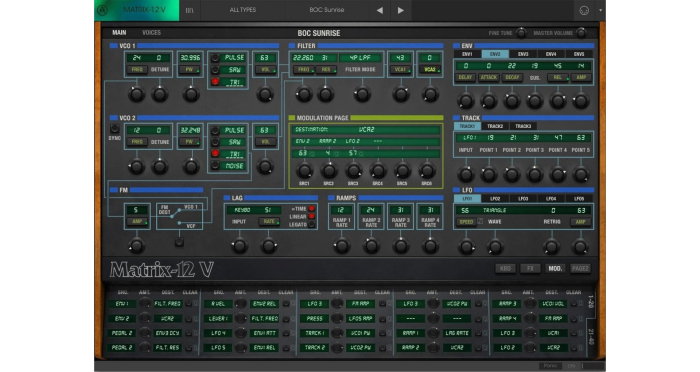Click filter RES button
The image size is (700, 372).
click(x=326, y=70)
